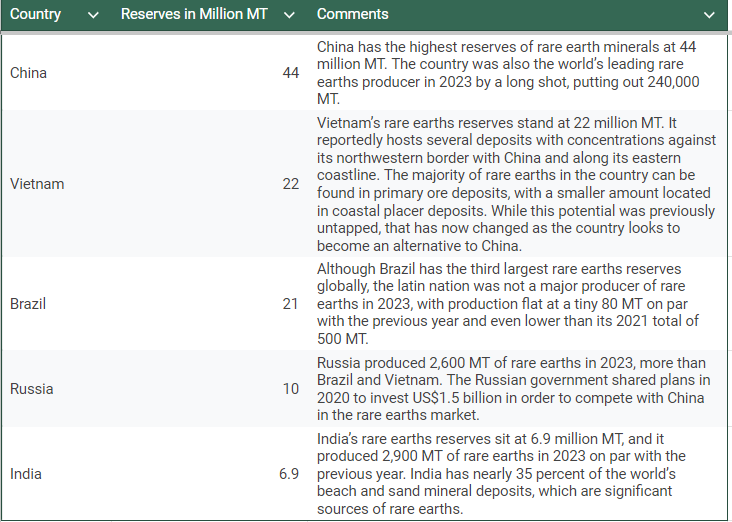Viewport: 732px width, 522px height.
Task: Click the India country cell
Action: point(25,473)
